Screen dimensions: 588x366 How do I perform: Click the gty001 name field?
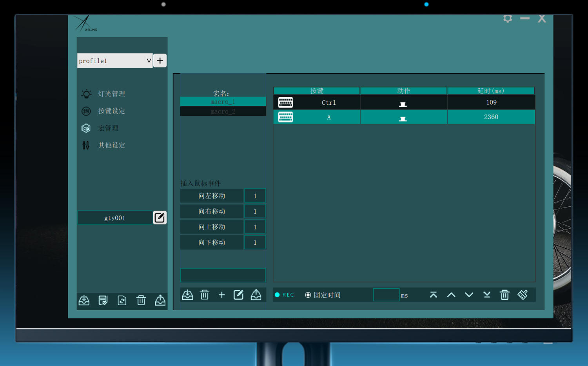114,218
